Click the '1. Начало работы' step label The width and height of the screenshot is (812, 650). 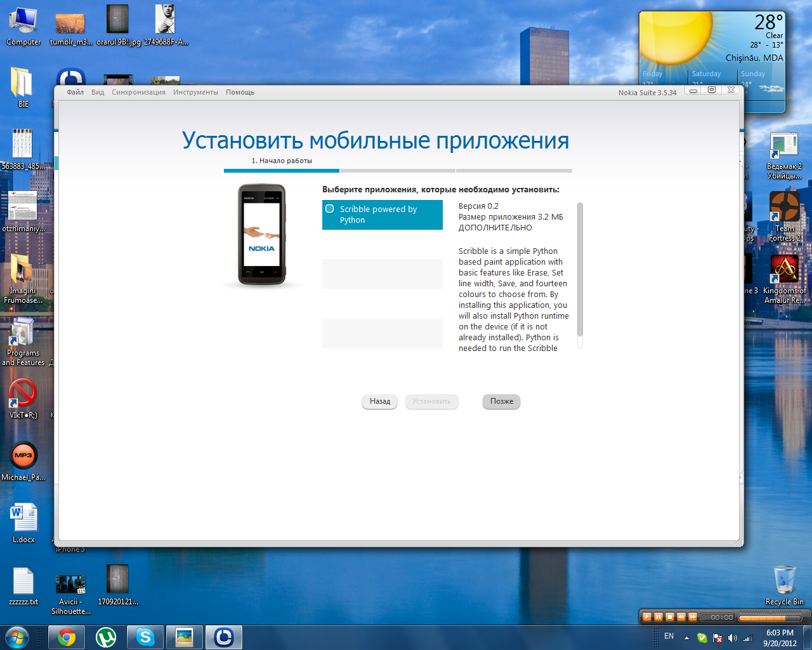282,161
